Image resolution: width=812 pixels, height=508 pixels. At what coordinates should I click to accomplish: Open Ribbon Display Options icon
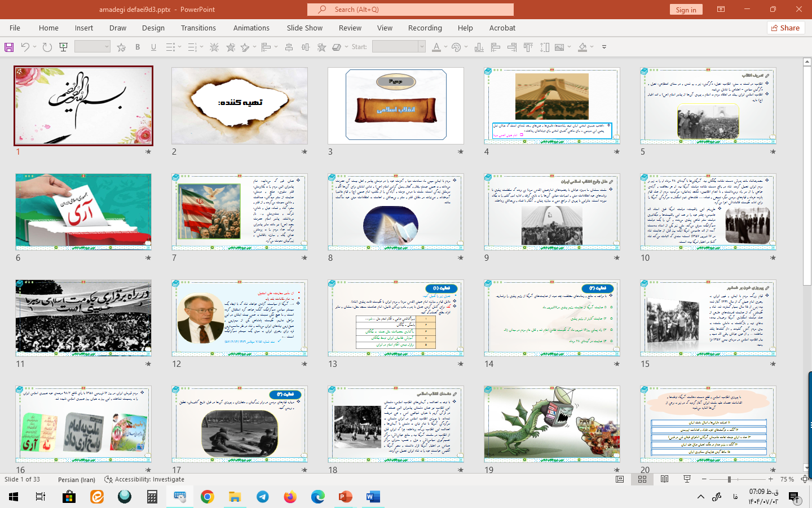click(x=721, y=10)
